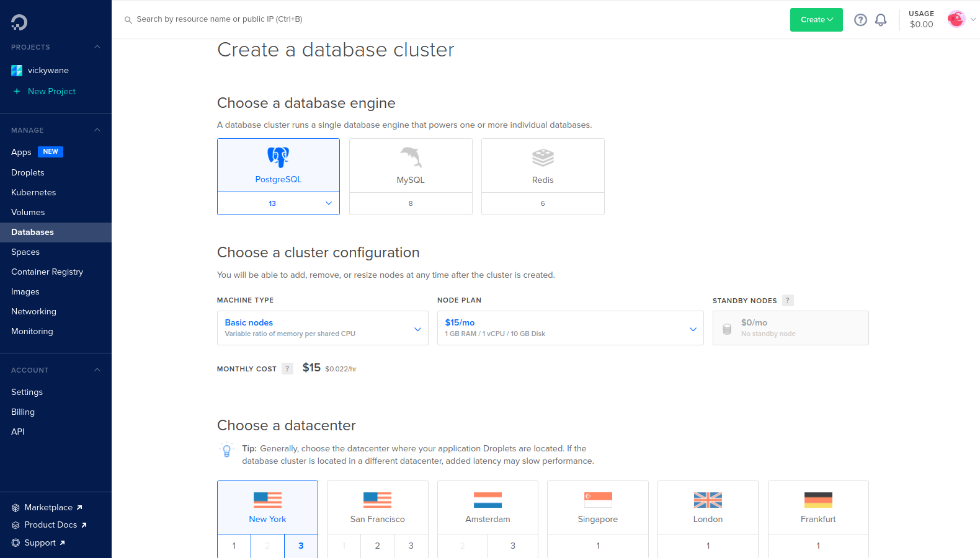Click the Standby Nodes help icon
The height and width of the screenshot is (558, 980).
788,301
